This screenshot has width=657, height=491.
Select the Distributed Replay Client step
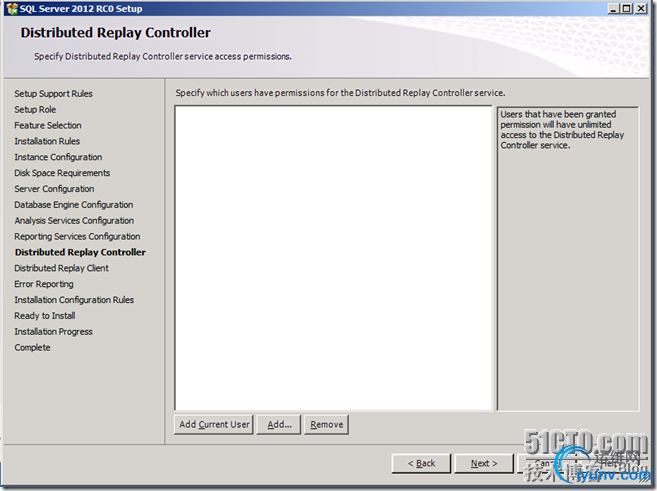click(x=61, y=269)
